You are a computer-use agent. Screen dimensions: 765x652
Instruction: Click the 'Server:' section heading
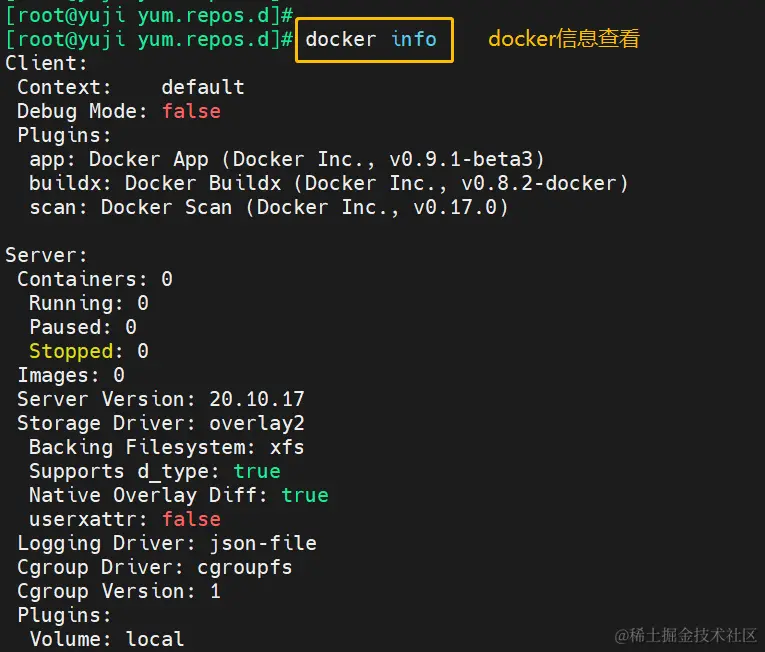point(46,255)
